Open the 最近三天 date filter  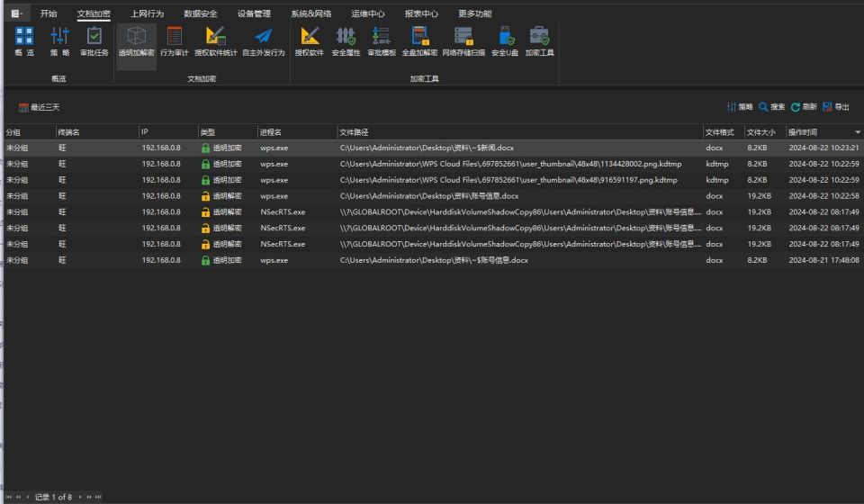39,107
